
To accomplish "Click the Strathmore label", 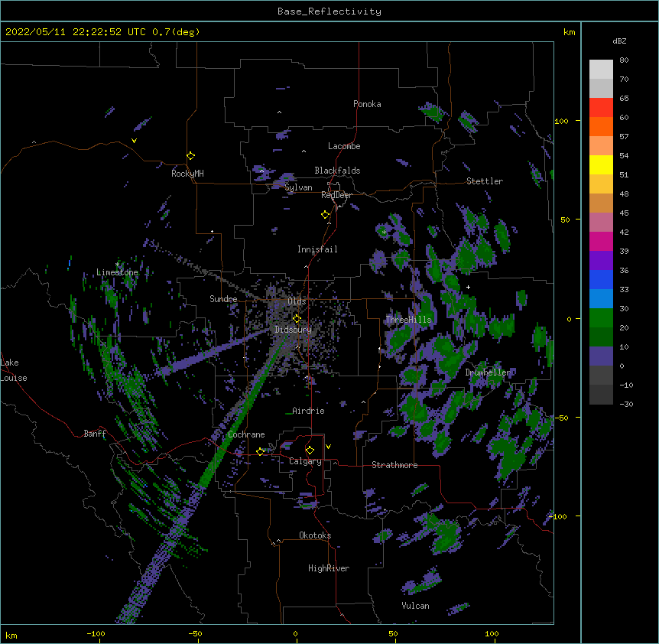I will [394, 465].
